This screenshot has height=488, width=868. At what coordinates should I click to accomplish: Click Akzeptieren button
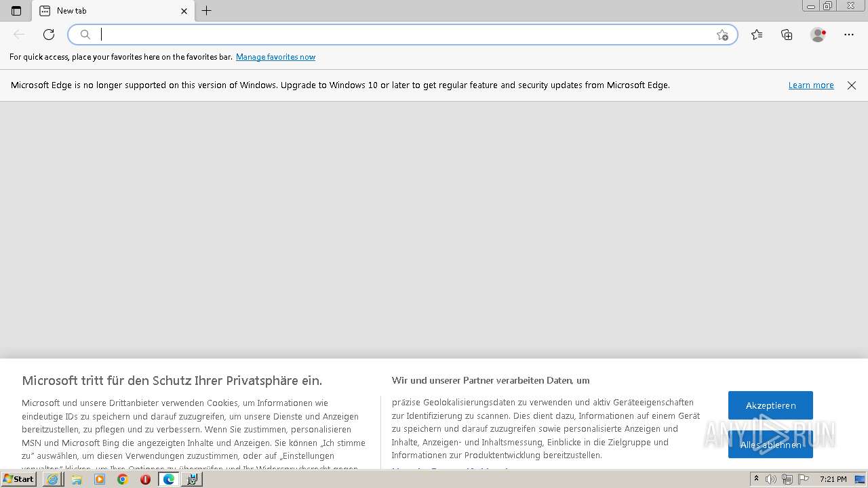(x=770, y=405)
